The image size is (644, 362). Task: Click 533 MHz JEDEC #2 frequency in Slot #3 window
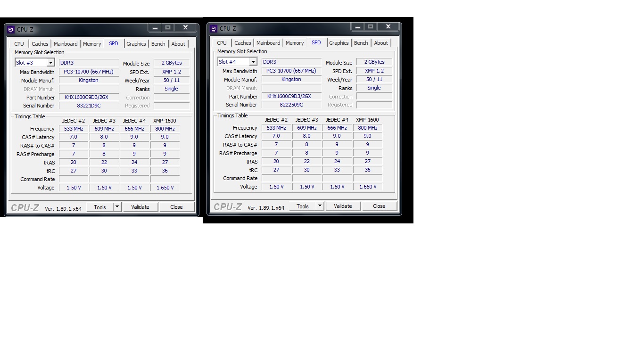pyautogui.click(x=74, y=129)
